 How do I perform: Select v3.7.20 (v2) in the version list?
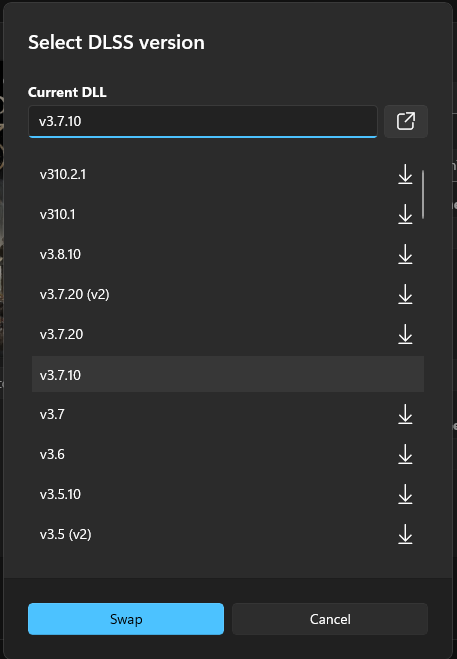click(228, 294)
